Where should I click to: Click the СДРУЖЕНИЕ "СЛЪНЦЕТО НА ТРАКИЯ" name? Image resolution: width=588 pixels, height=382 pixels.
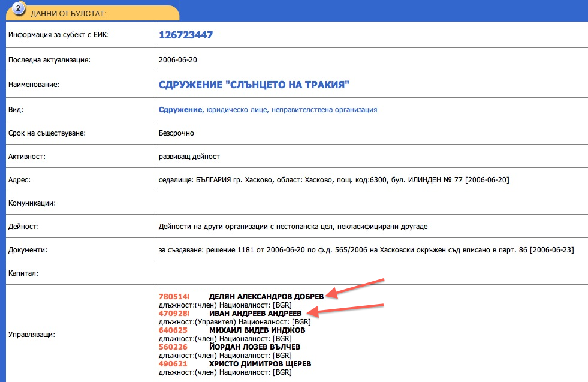(x=254, y=85)
